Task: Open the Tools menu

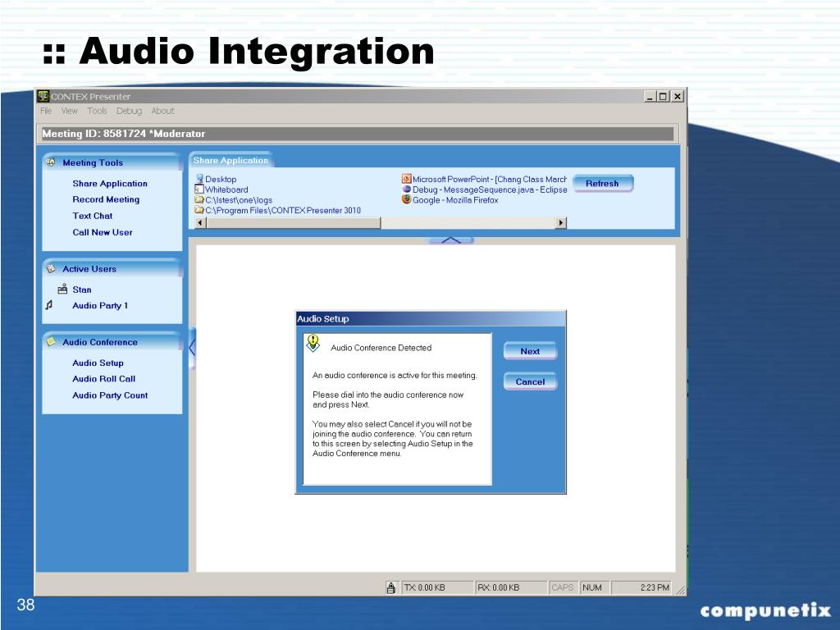Action: coord(97,111)
